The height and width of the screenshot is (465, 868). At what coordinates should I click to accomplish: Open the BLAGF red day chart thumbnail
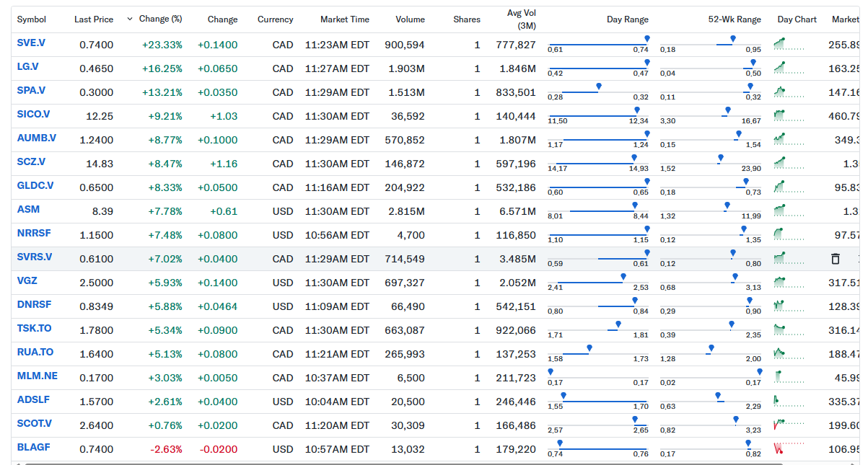tap(789, 449)
